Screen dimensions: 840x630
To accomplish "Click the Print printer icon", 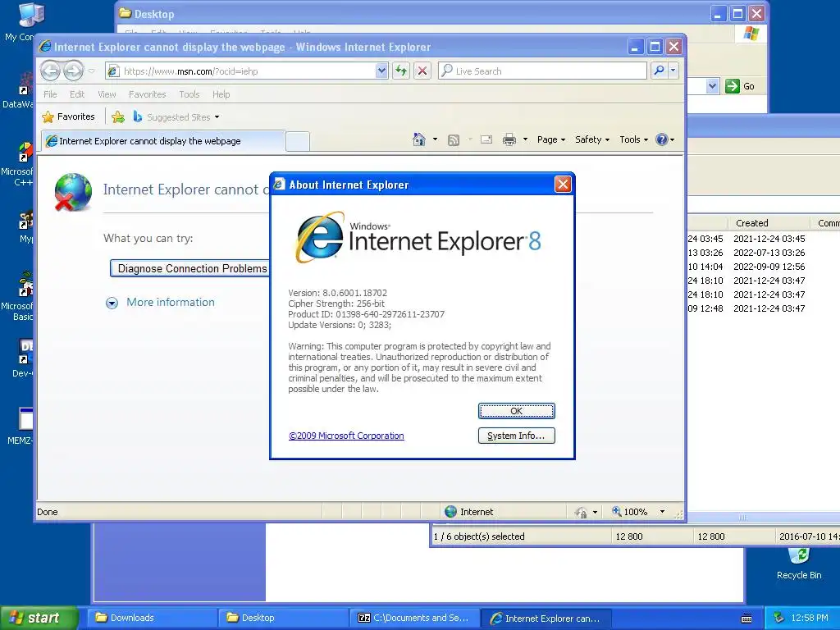I will pyautogui.click(x=509, y=139).
